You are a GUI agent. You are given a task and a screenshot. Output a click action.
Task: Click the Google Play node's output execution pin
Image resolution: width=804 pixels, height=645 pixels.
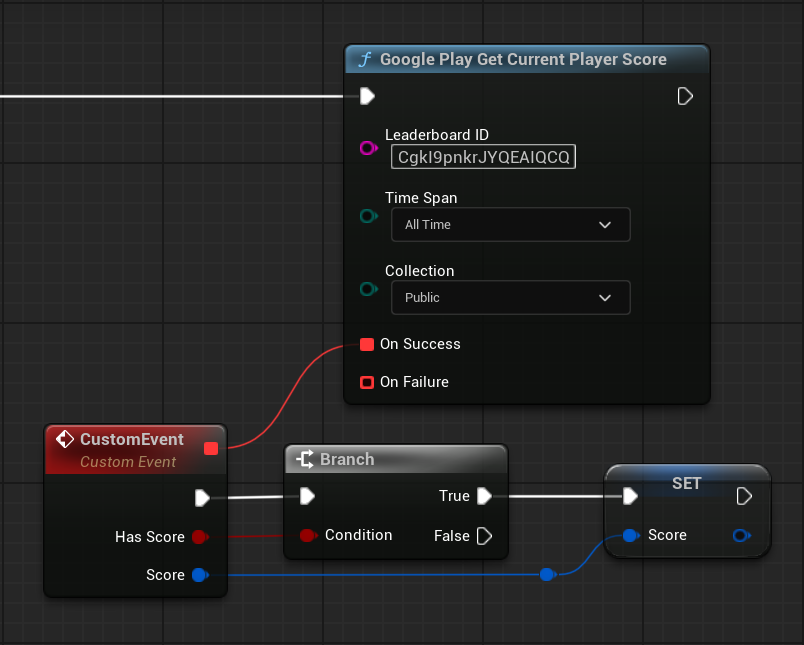pos(685,97)
